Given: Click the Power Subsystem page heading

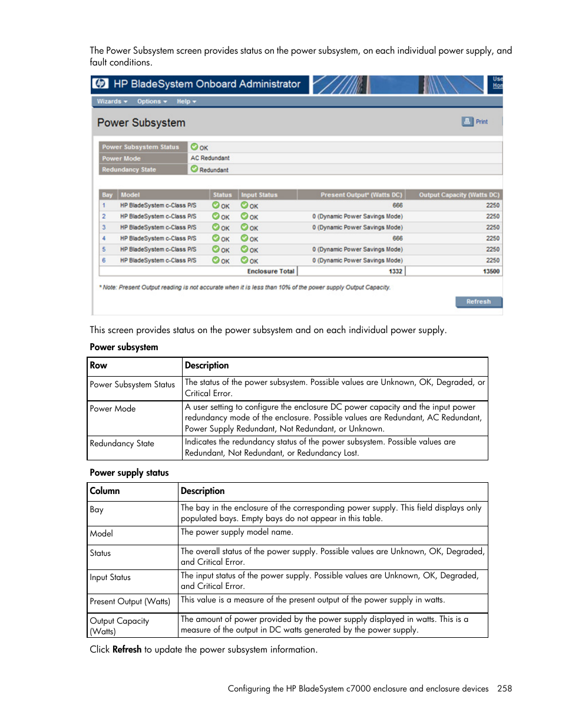Looking at the screenshot, I should click(x=141, y=123).
